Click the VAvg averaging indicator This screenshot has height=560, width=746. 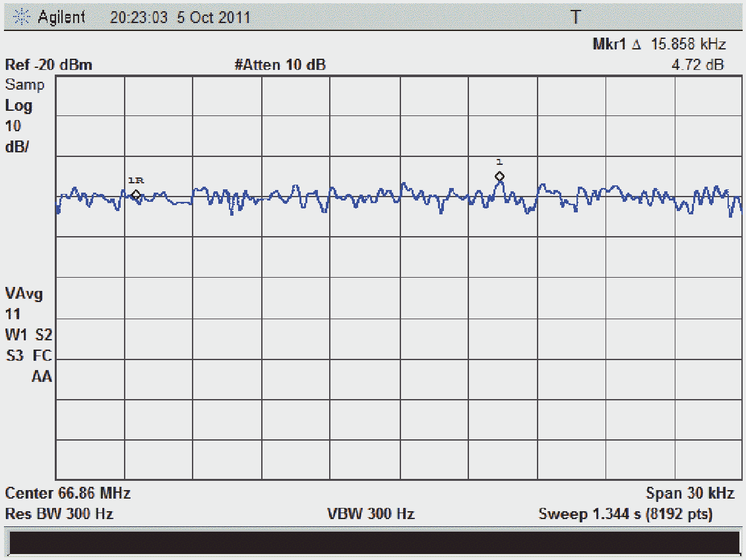pos(24,294)
